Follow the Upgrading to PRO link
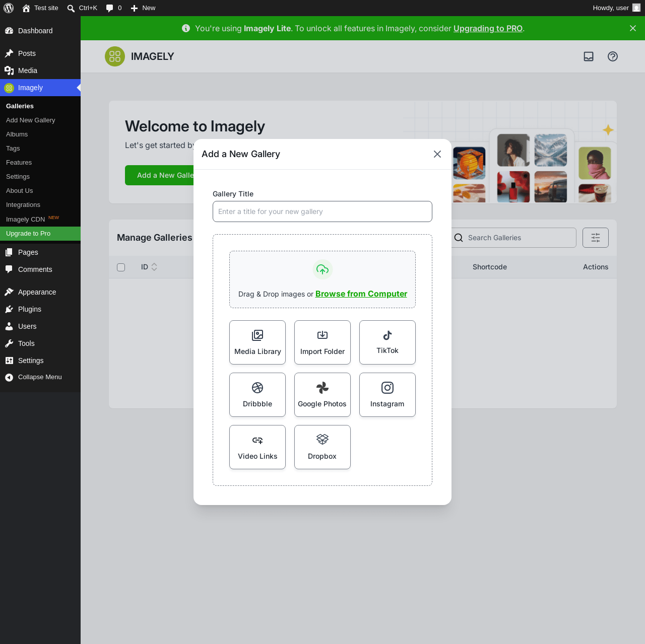Viewport: 645px width, 644px height. click(488, 28)
